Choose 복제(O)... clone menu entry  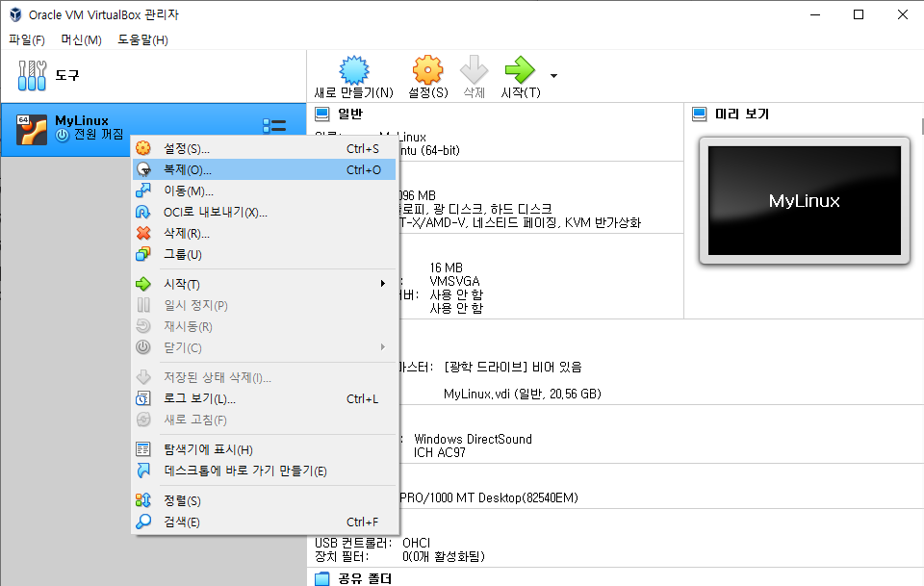click(x=264, y=169)
